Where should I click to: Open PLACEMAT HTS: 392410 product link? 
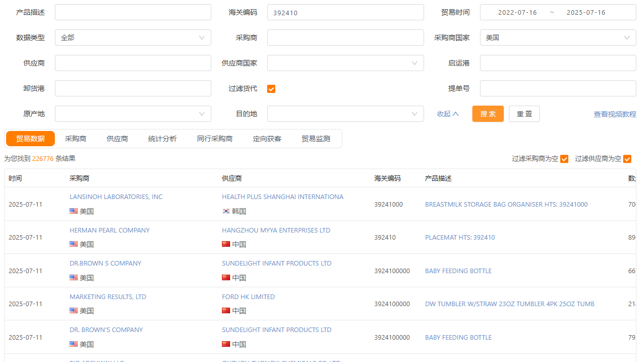point(460,238)
